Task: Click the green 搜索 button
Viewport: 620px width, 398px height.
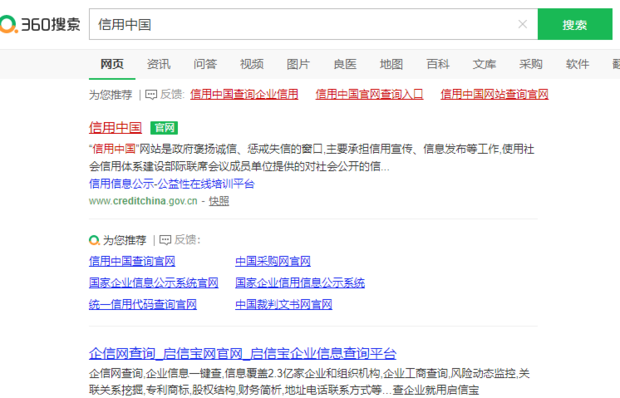Action: click(575, 24)
